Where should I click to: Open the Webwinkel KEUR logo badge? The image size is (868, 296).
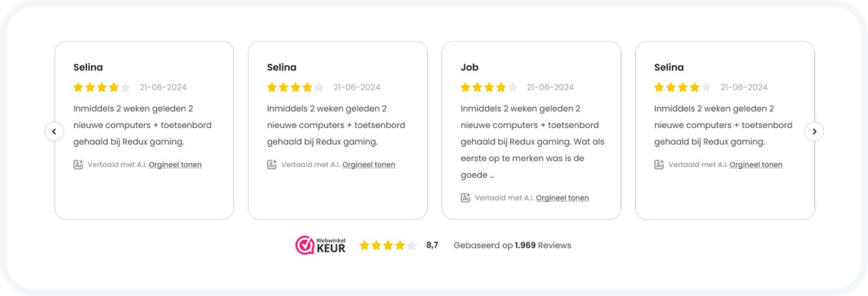pyautogui.click(x=320, y=245)
